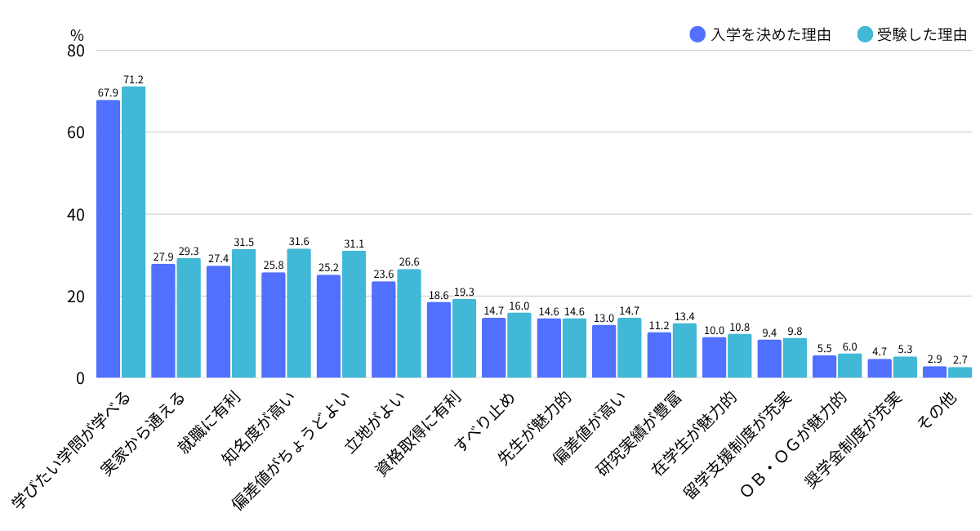Screen dimensions: 980x531
Task: Select the axis label 留学支援制度が充実
Action: [737, 445]
